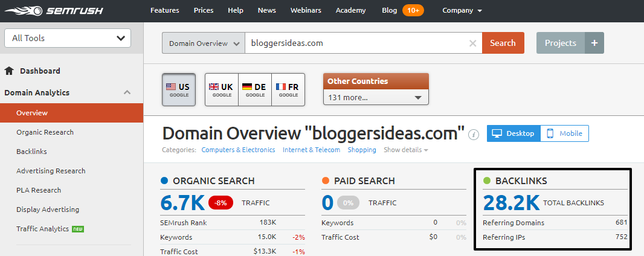The width and height of the screenshot is (644, 256).
Task: Expand the Other Countries 131 more dropdown
Action: point(376,98)
